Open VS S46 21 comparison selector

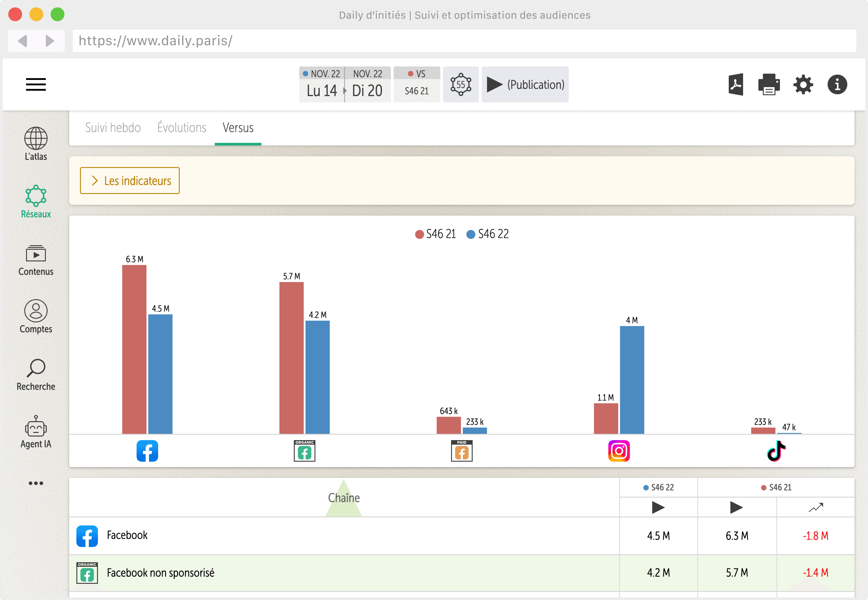click(417, 85)
